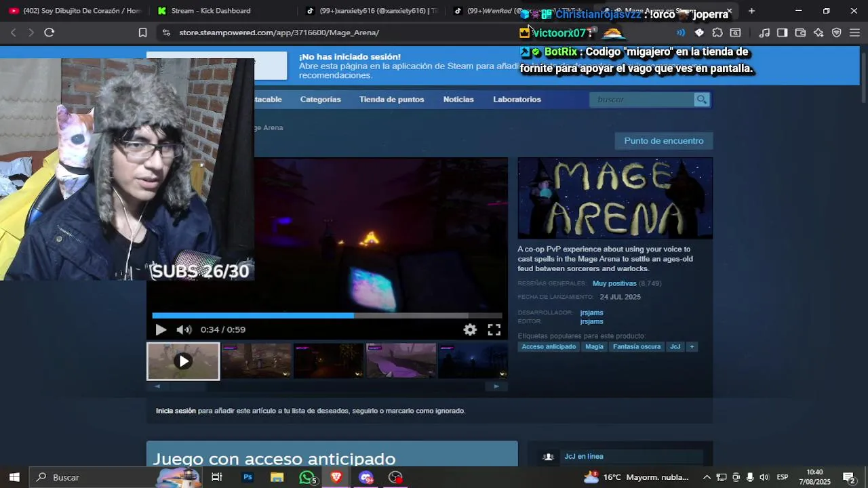Select the JcJ tag

tap(675, 347)
